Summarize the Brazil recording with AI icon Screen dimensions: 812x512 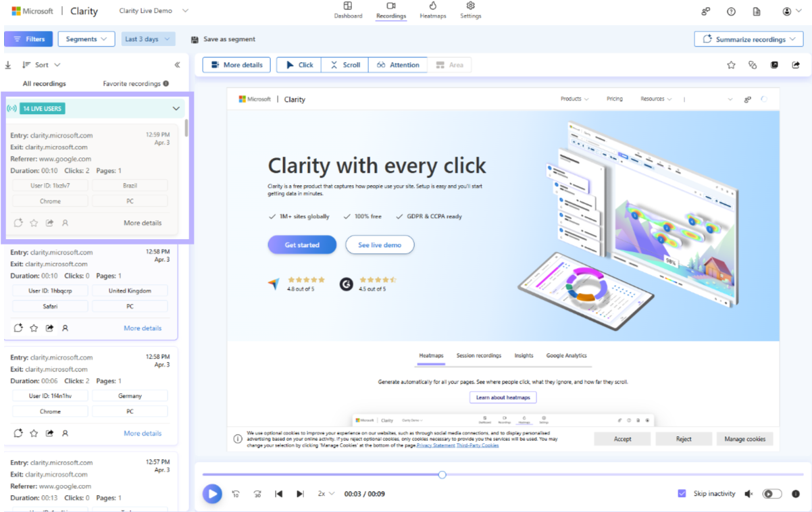pos(18,222)
